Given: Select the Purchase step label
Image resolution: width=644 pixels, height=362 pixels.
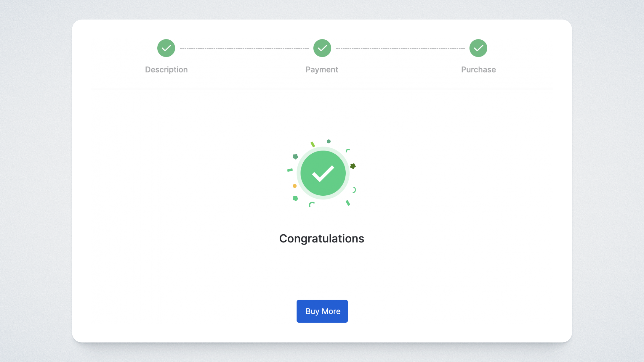Looking at the screenshot, I should 478,70.
